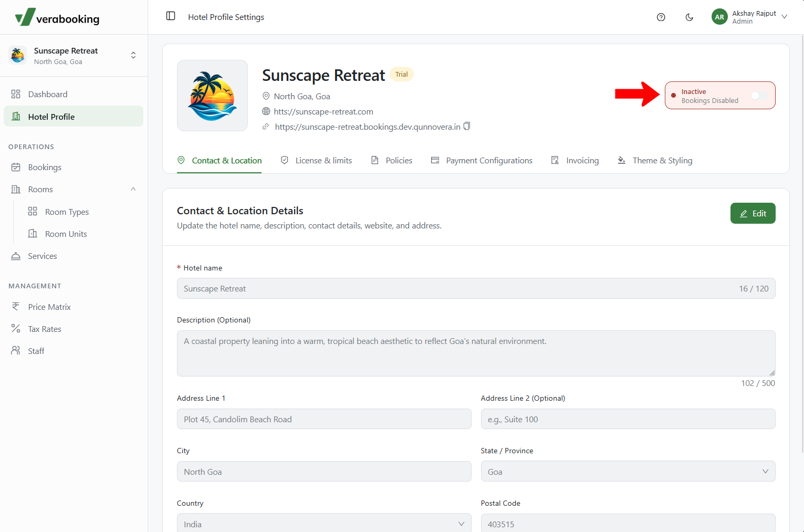
Task: Open Tax Rates page
Action: click(x=74, y=329)
